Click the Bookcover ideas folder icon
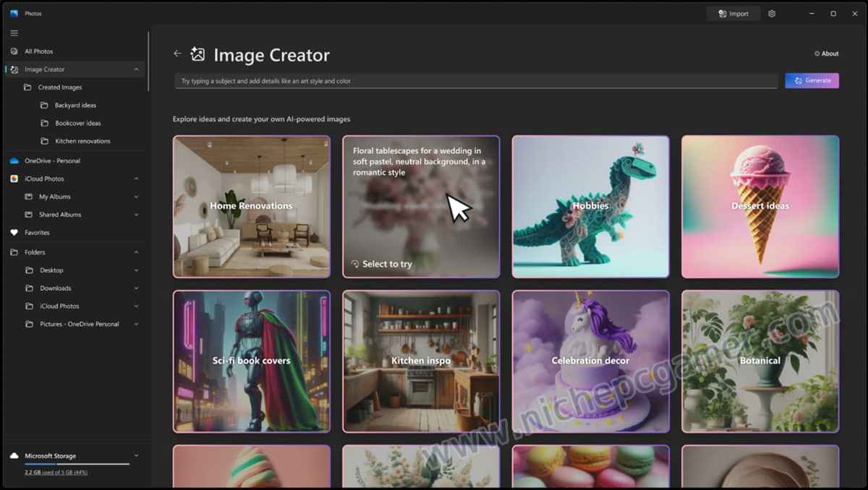This screenshot has height=490, width=868. point(45,124)
